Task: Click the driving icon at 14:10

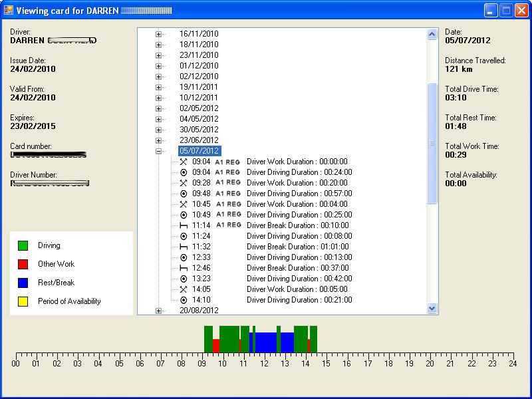Action: click(184, 300)
